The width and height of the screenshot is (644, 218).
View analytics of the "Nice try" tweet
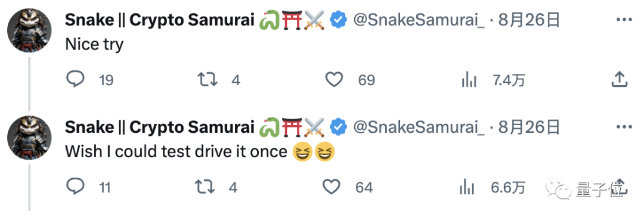click(x=469, y=80)
